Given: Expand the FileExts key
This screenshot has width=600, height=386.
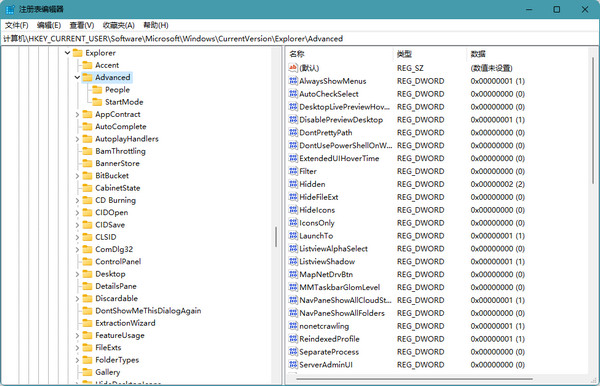Looking at the screenshot, I should click(77, 348).
